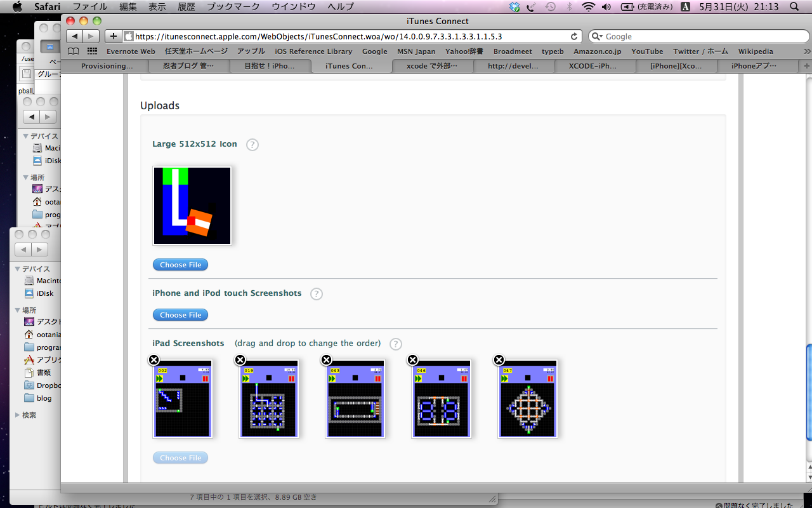
Task: Open the 編集 menu
Action: click(128, 7)
